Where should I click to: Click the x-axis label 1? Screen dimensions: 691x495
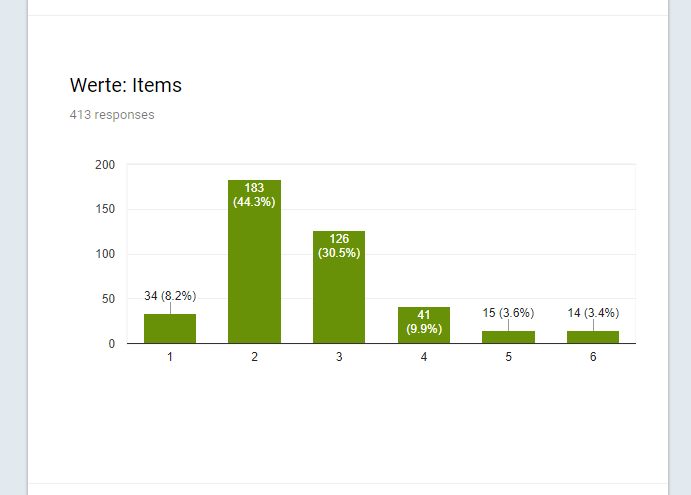click(170, 357)
